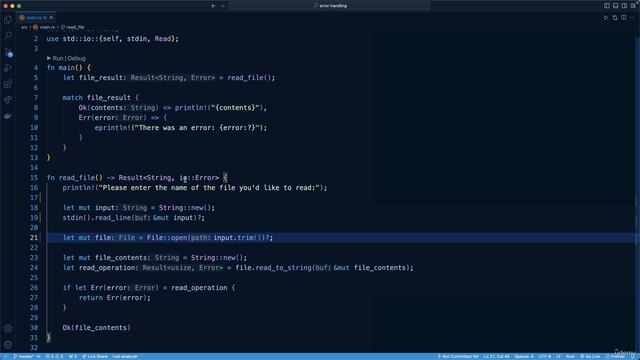Click Not Committed Yet blame status item
640x360 pixels.
pyautogui.click(x=458, y=356)
